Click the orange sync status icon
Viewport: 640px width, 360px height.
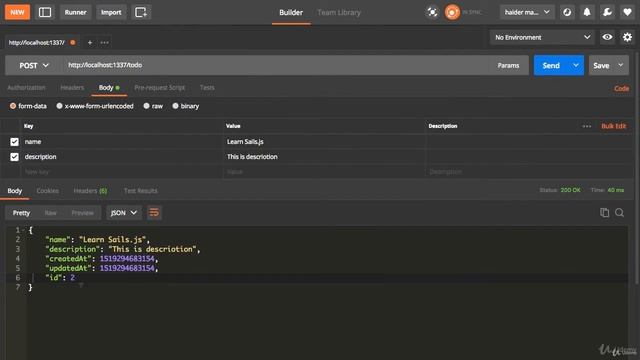[452, 12]
